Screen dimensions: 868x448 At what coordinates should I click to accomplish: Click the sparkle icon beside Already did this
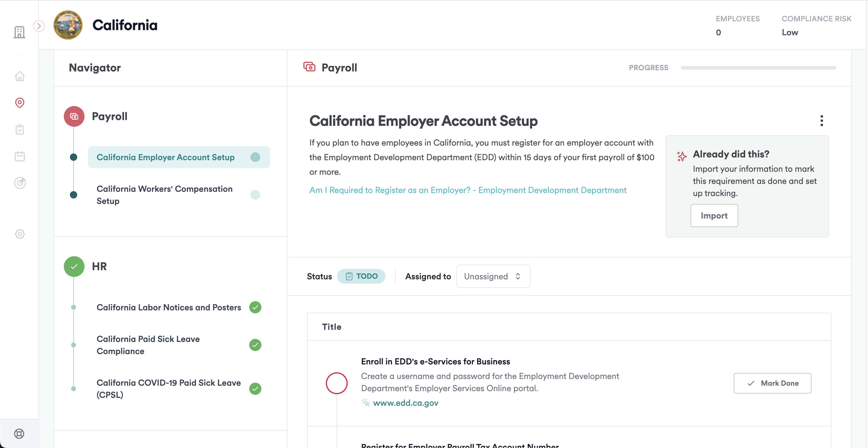[x=682, y=156]
